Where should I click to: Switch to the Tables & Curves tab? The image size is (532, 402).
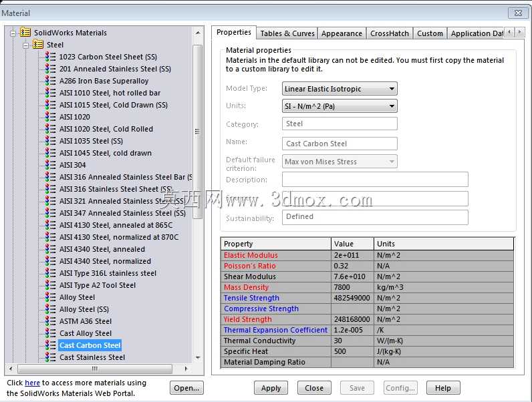pyautogui.click(x=287, y=33)
